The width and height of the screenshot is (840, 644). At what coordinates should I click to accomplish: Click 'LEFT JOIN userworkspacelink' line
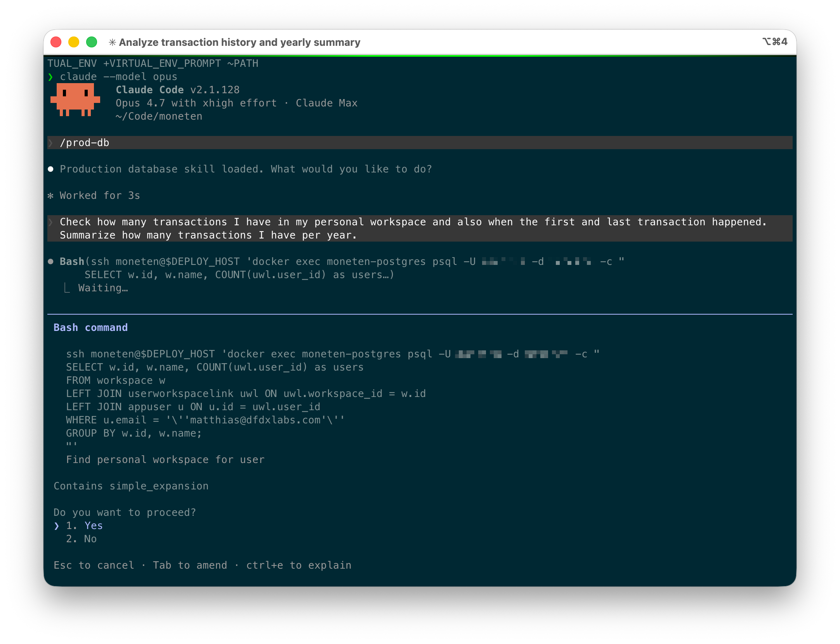(x=246, y=393)
